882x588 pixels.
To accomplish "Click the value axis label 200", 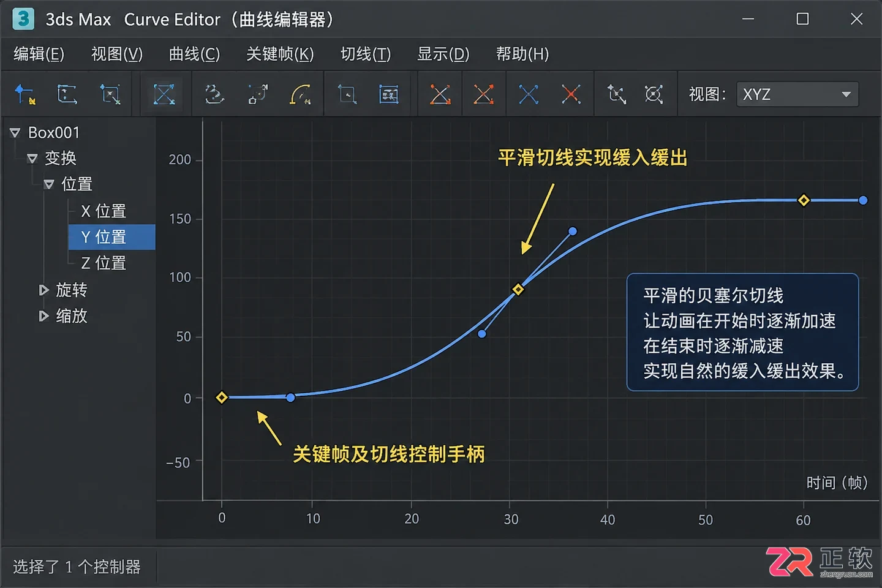I will [x=180, y=159].
